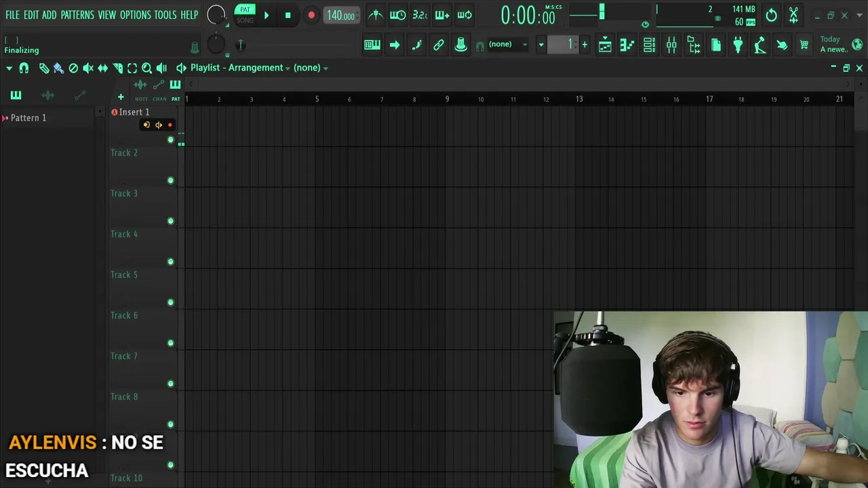The image size is (868, 488).
Task: Switch to PAT pattern mode
Action: pos(245,9)
